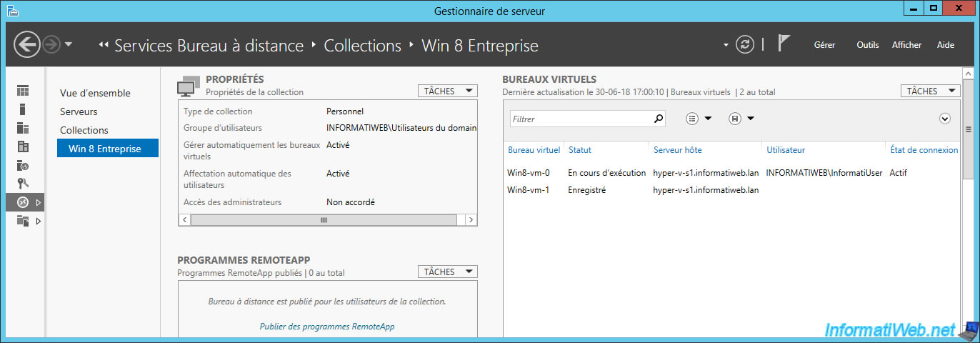Open TÂCHES dropdown in PROPRIÉTÉS section
The image size is (980, 343).
point(447,91)
